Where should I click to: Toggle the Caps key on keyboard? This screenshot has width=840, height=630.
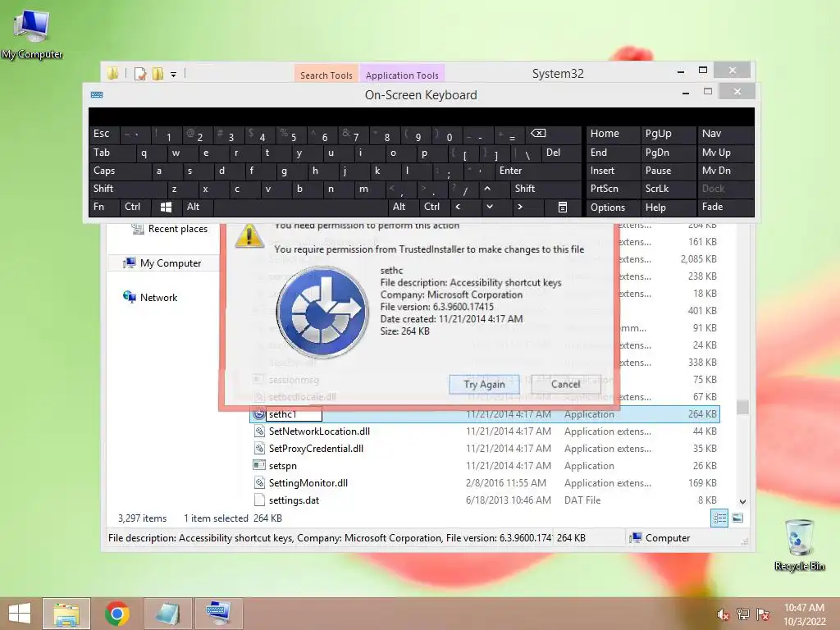click(x=120, y=171)
